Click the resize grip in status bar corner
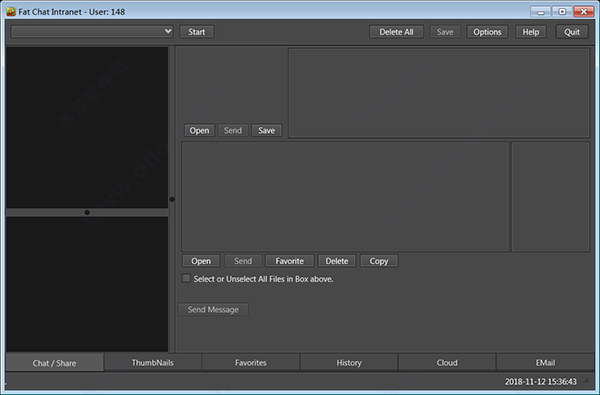 585,380
